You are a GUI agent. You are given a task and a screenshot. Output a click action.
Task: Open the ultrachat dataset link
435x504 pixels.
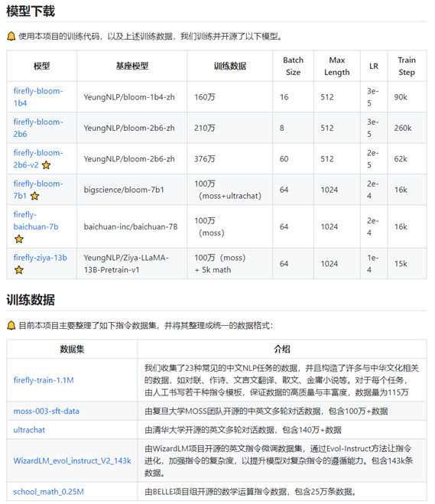pos(29,430)
